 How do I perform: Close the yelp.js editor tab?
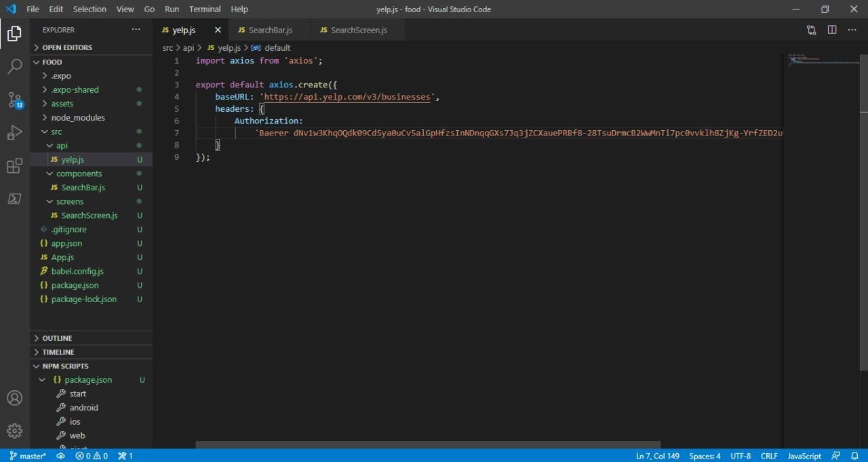tap(218, 30)
